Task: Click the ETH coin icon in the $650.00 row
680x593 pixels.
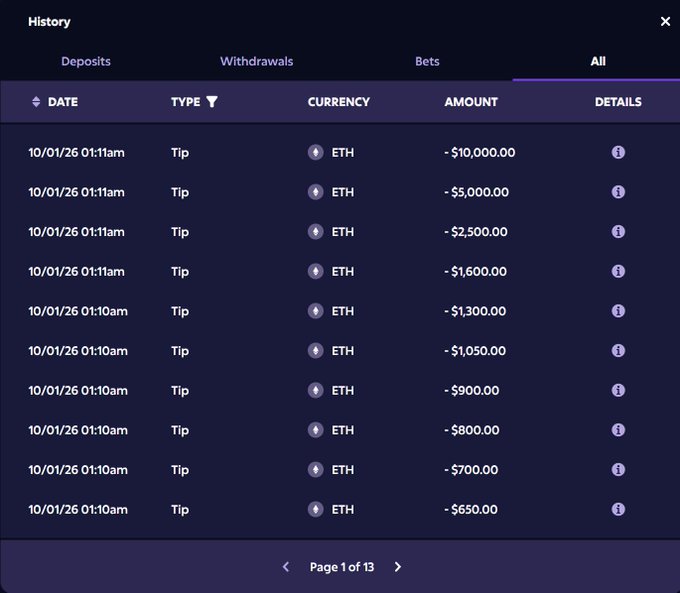Action: (316, 509)
